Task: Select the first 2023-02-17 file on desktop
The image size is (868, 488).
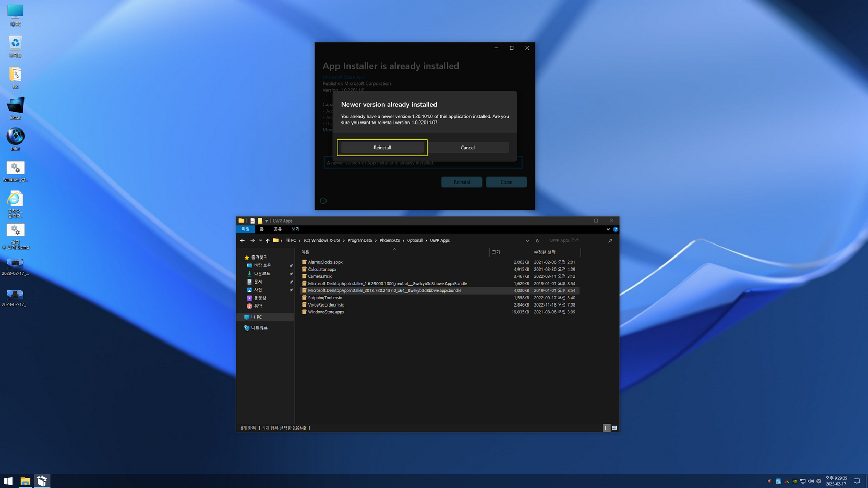Action: [x=15, y=267]
